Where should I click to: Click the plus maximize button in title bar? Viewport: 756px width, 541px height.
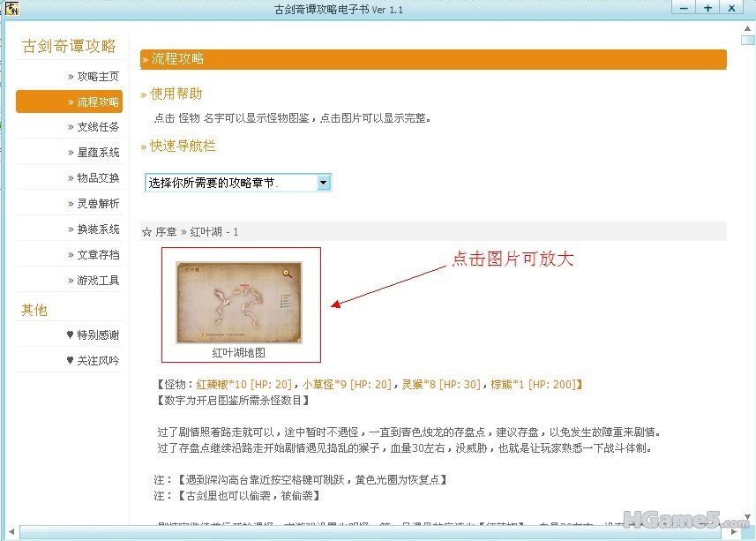[707, 8]
